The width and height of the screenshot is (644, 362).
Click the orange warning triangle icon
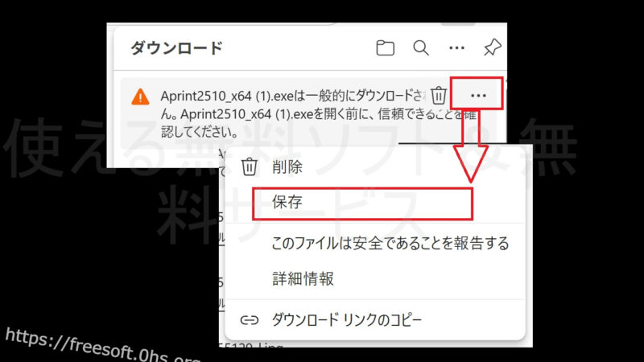pos(140,97)
